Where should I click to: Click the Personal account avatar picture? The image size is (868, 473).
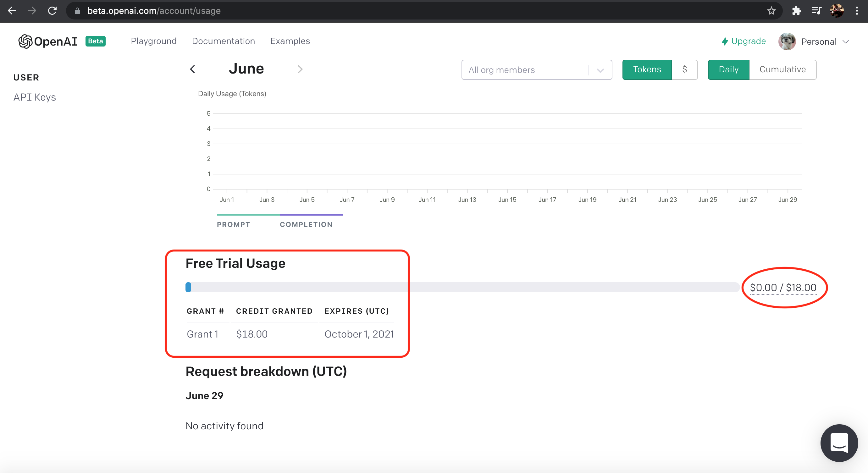coord(787,41)
